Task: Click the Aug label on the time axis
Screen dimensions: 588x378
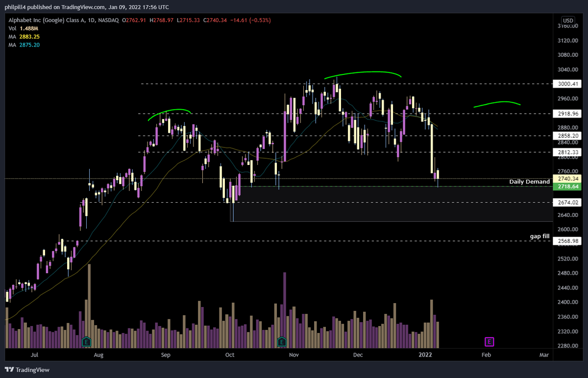Action: pos(98,354)
